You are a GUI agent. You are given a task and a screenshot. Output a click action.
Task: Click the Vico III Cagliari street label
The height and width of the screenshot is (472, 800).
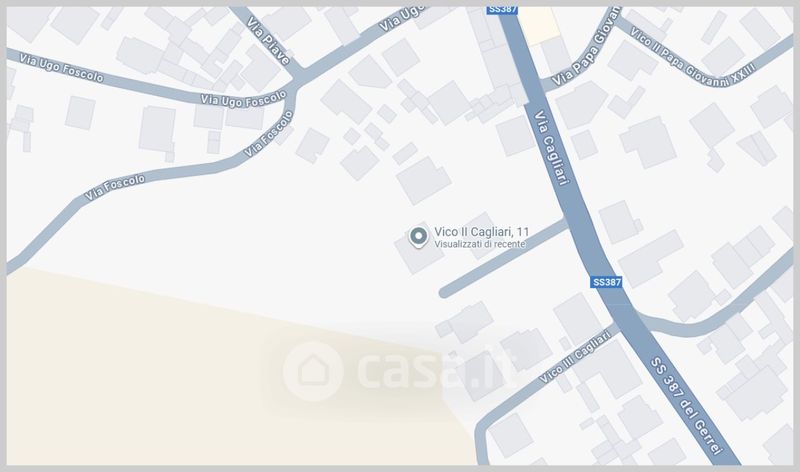(575, 356)
